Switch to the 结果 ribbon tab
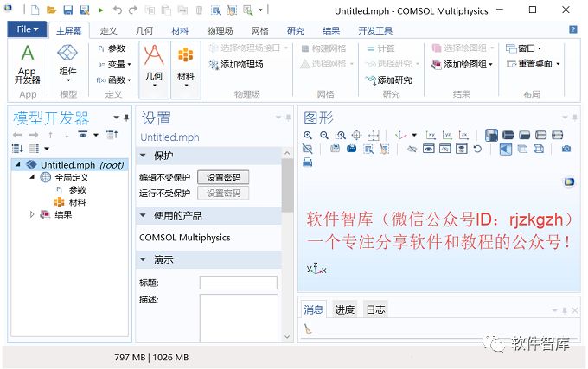 330,31
